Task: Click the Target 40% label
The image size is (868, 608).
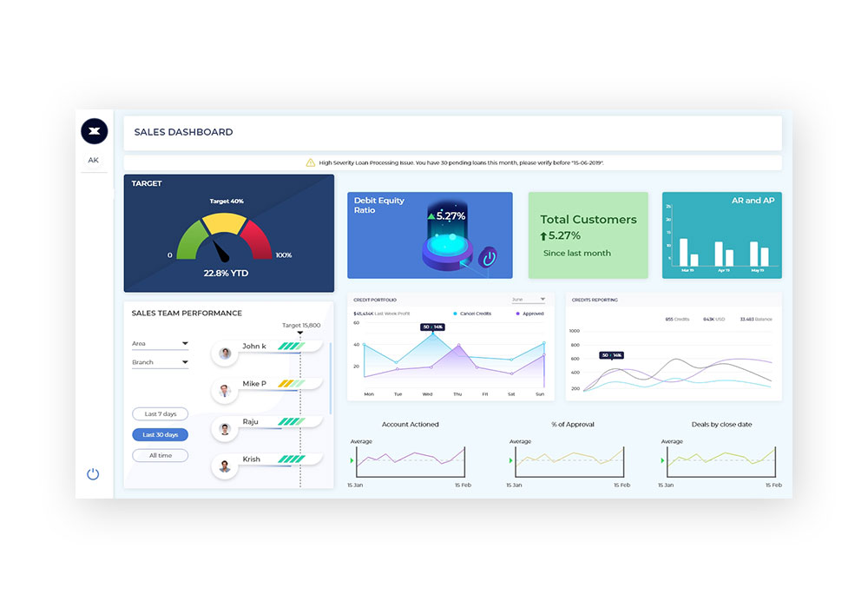Action: pos(227,201)
